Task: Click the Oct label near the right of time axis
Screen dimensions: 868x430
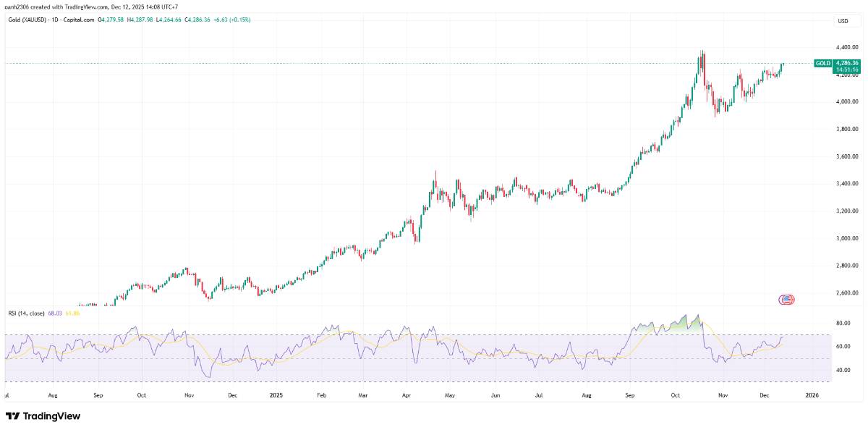Action: 676,396
